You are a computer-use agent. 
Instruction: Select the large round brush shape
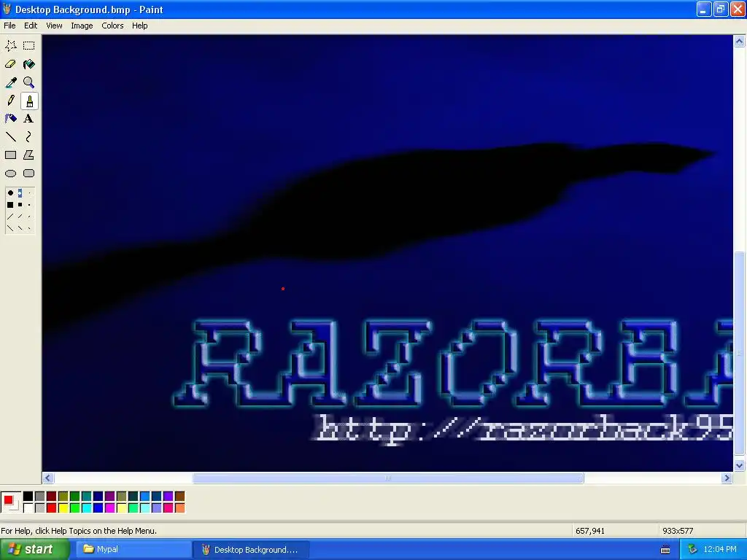tap(10, 193)
